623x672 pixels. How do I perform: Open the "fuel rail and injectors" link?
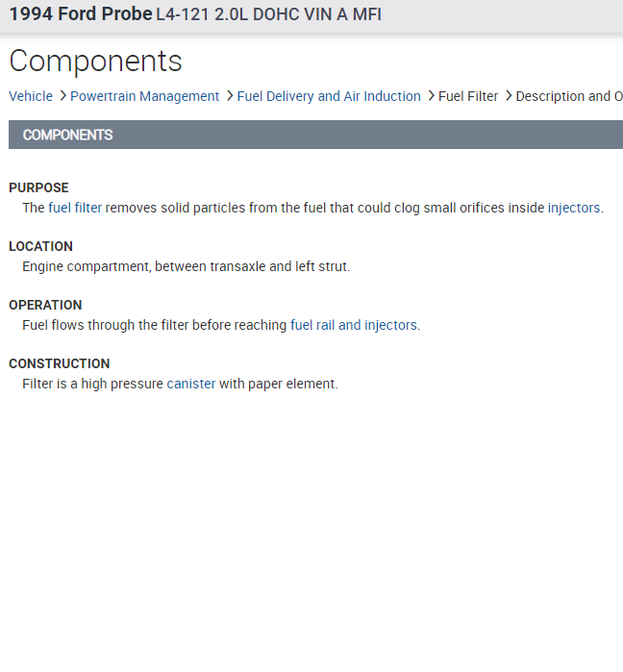[x=353, y=325]
